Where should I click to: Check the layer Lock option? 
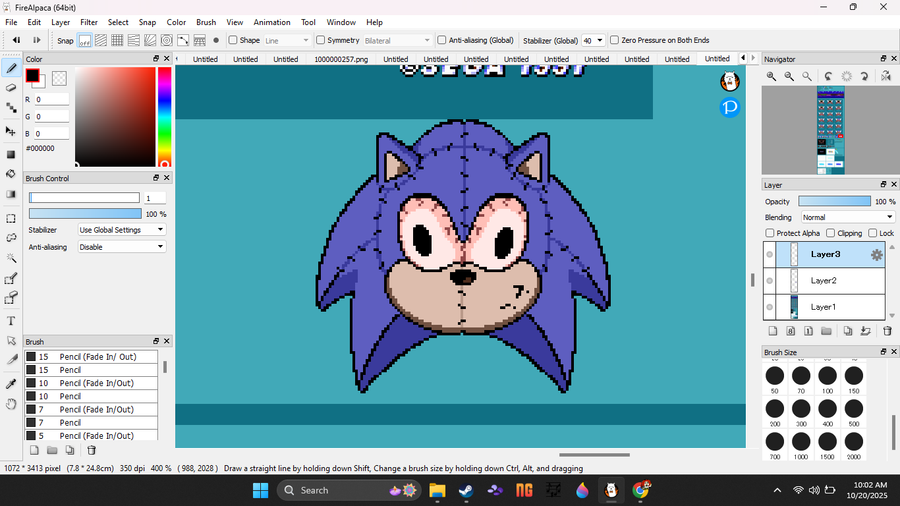click(x=872, y=233)
